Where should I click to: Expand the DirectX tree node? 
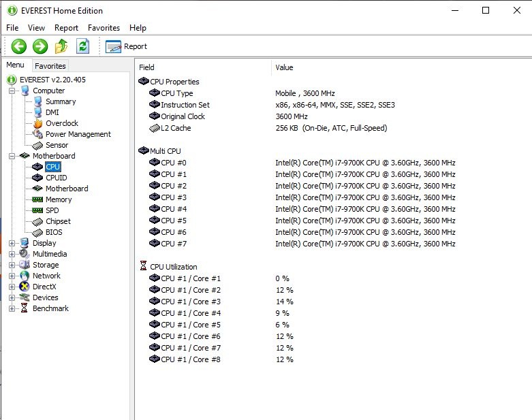[x=12, y=287]
